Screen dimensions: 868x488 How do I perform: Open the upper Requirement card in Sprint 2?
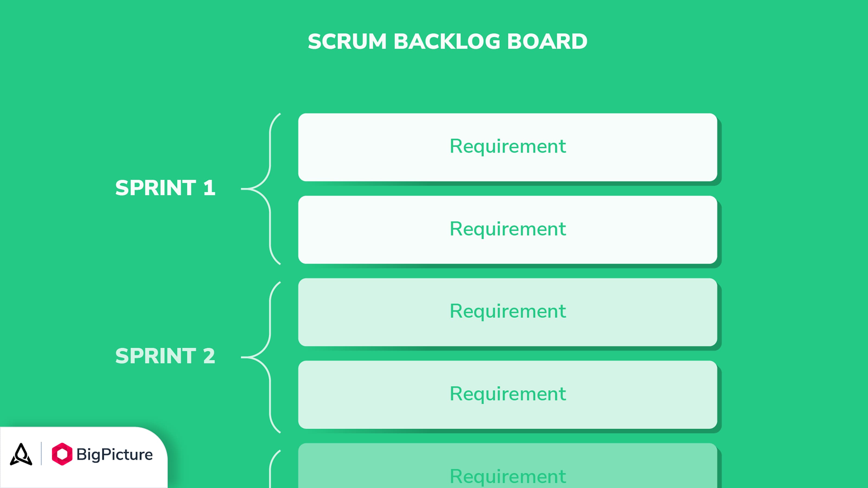coord(508,312)
